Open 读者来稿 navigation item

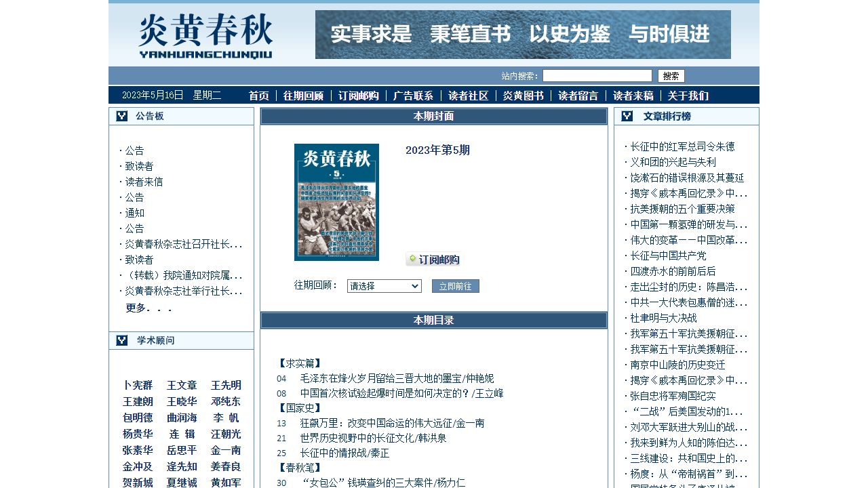point(633,96)
